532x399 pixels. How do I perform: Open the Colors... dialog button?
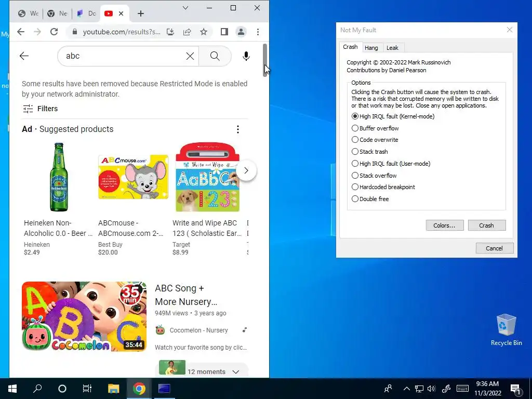pos(445,225)
